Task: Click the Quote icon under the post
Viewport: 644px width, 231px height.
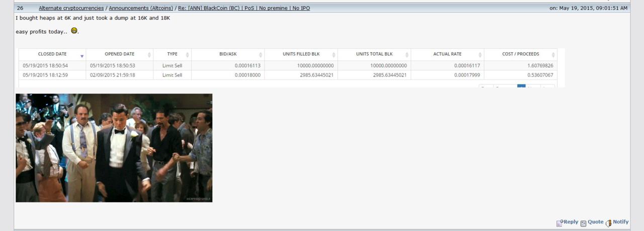Action: 584,223
